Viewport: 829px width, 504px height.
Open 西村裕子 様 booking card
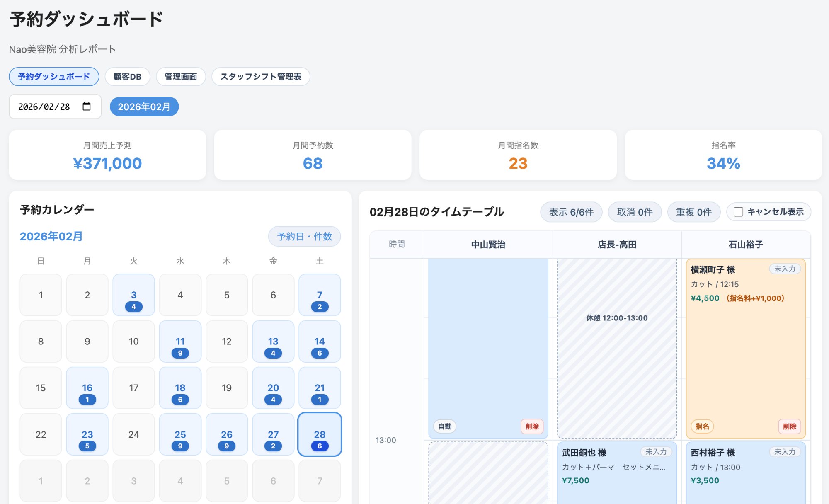(746, 473)
